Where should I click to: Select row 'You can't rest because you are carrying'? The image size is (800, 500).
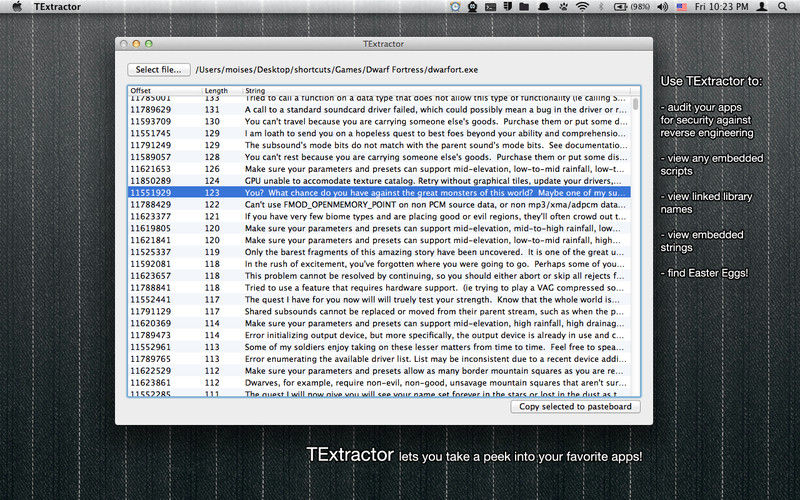[x=379, y=157]
